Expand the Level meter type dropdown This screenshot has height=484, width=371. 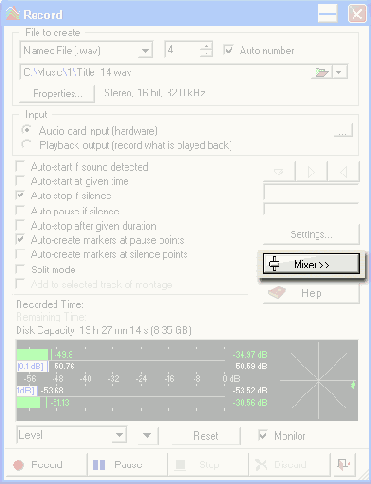tap(72, 435)
